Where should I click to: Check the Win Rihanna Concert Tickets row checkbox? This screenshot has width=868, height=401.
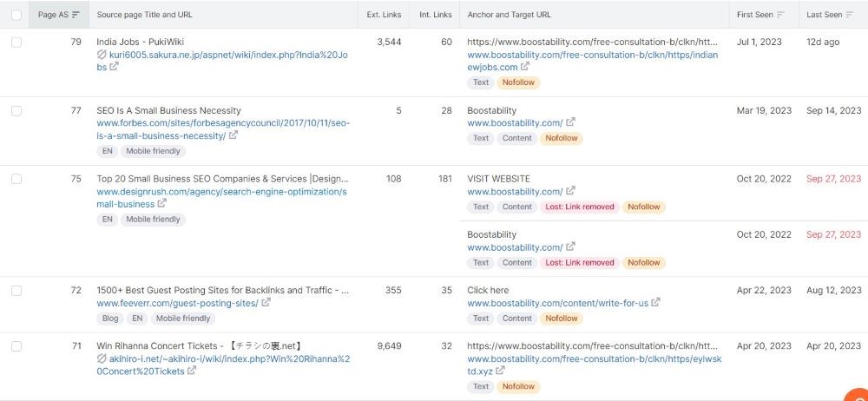(x=16, y=346)
